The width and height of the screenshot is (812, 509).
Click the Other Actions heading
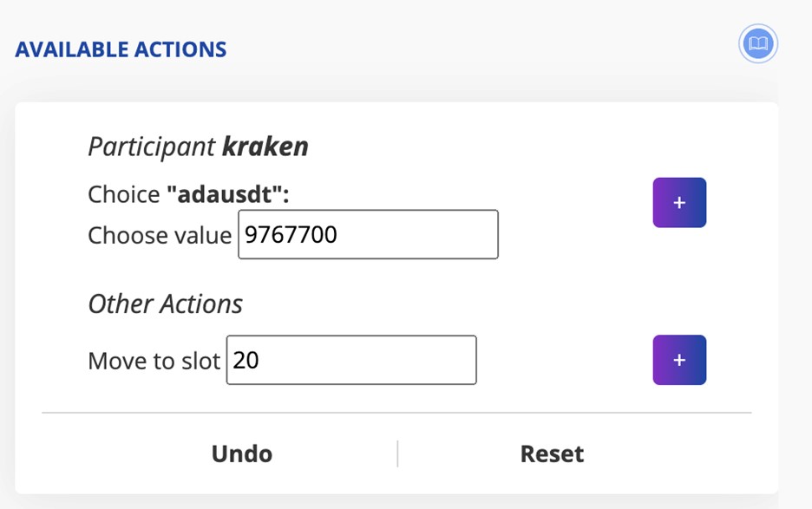click(165, 303)
